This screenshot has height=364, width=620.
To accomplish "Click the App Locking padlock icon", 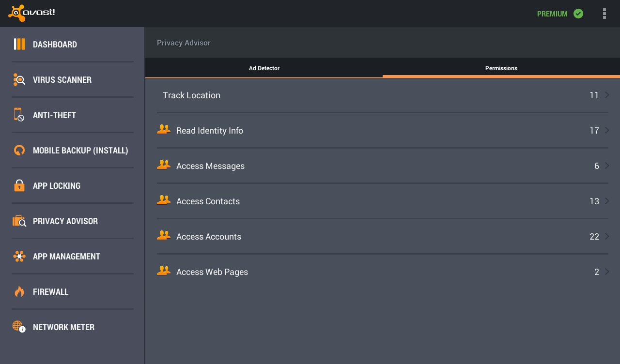I will pyautogui.click(x=19, y=185).
